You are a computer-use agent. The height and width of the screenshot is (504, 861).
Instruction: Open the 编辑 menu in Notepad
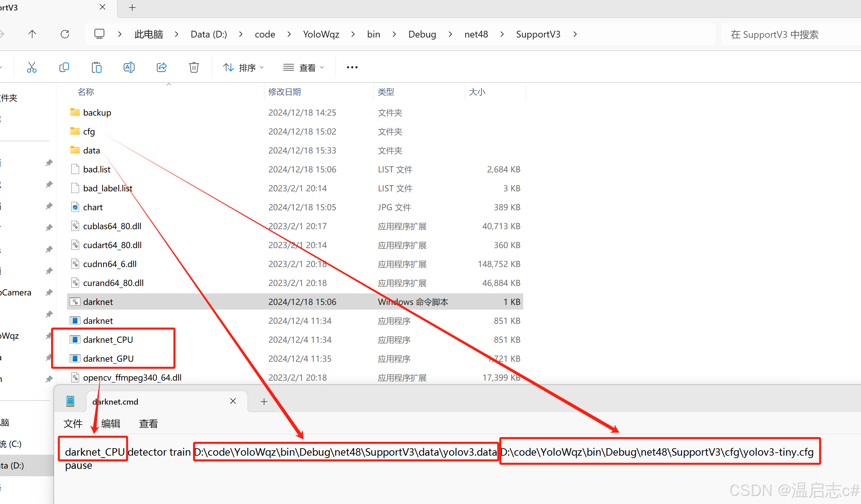(x=111, y=424)
